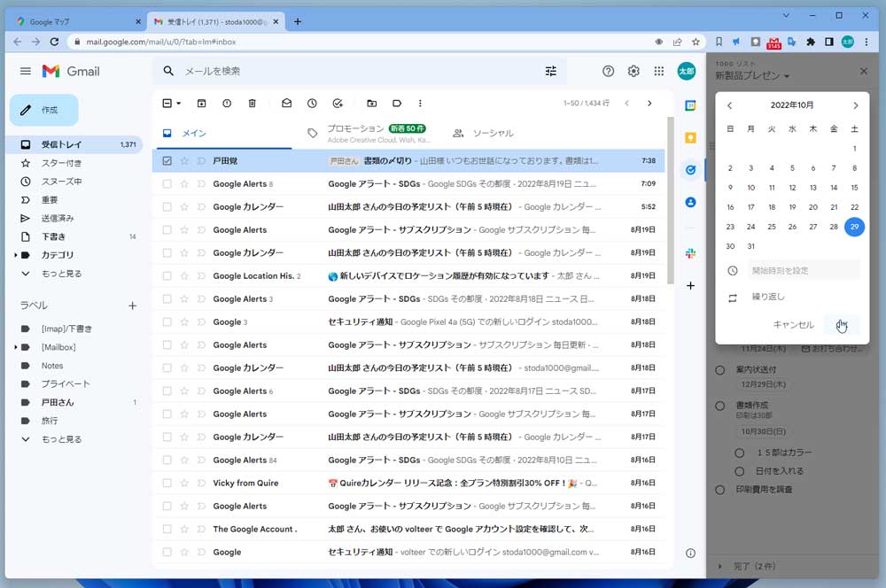Go to next page of emails

[x=649, y=104]
